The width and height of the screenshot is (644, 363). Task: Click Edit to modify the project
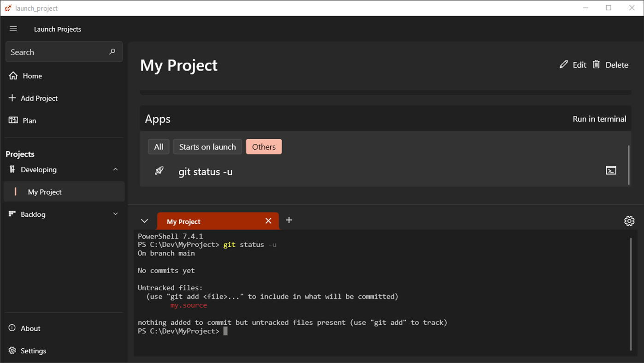click(573, 65)
